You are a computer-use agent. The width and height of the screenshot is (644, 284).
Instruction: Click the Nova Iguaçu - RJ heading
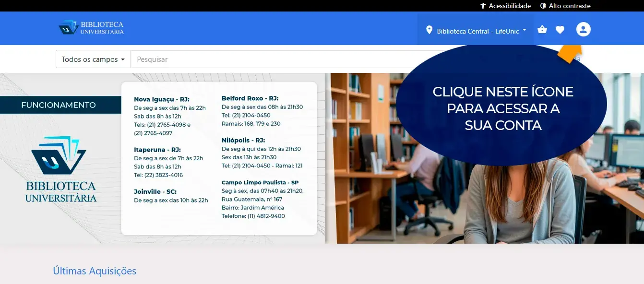[162, 99]
